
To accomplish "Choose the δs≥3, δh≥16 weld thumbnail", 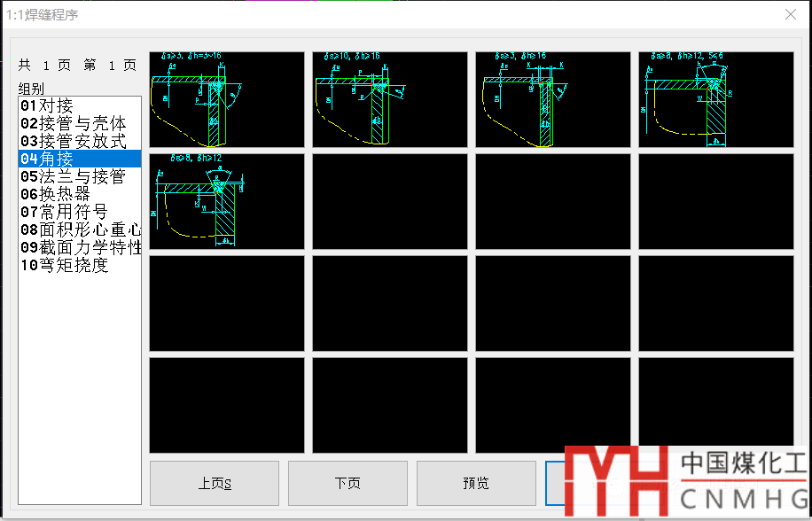I will 553,99.
